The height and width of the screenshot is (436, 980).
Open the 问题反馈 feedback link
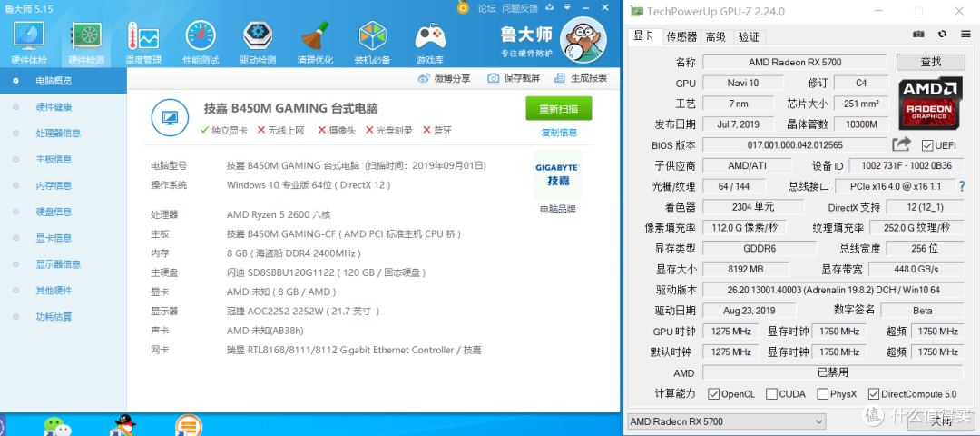point(520,8)
